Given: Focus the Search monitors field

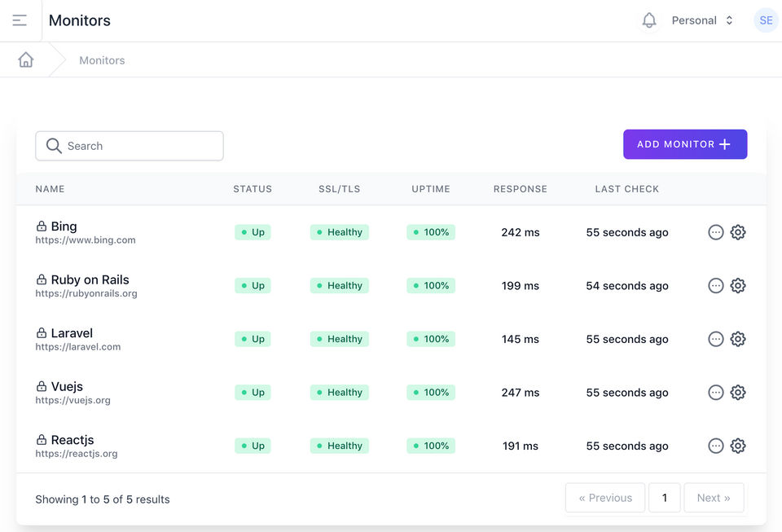Looking at the screenshot, I should point(130,146).
